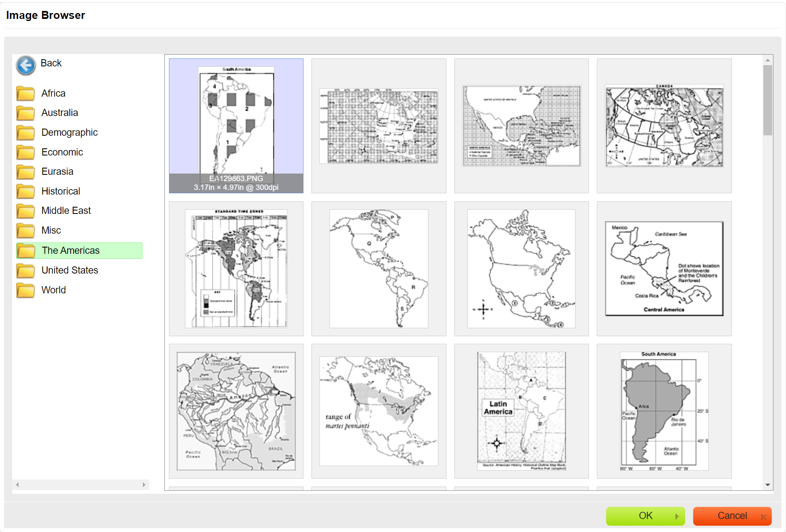786x532 pixels.
Task: Select shaded South America latitude map thumbnail
Action: click(664, 411)
